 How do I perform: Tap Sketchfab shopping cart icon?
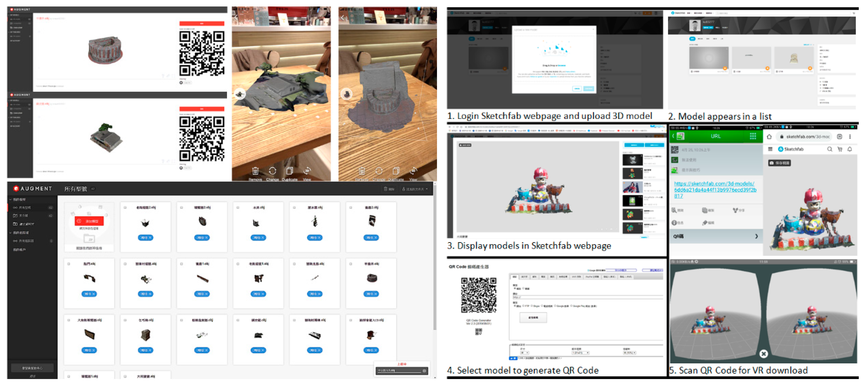click(x=840, y=149)
